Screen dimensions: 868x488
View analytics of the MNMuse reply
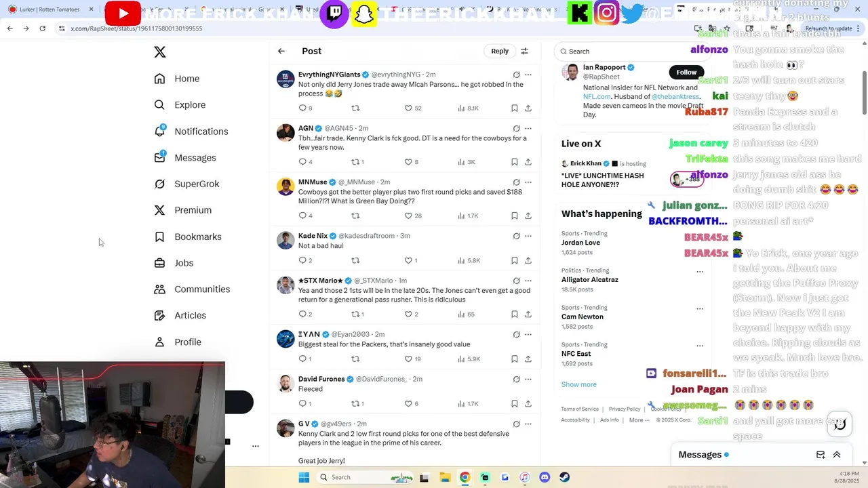[x=468, y=216]
